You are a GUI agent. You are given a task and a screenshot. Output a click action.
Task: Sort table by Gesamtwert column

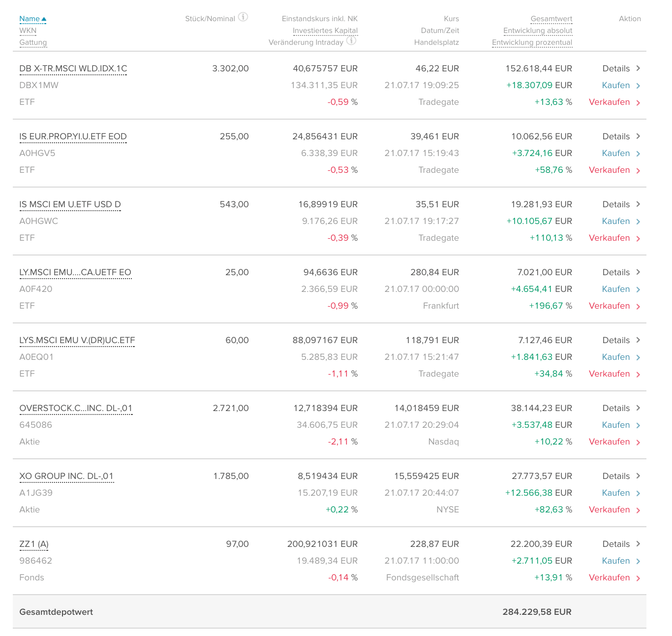(x=551, y=19)
